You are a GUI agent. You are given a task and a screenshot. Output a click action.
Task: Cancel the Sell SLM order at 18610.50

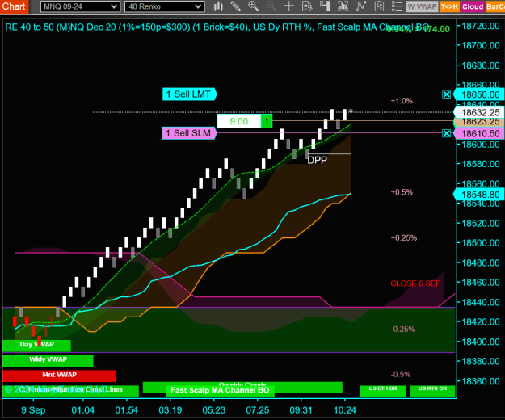click(446, 133)
